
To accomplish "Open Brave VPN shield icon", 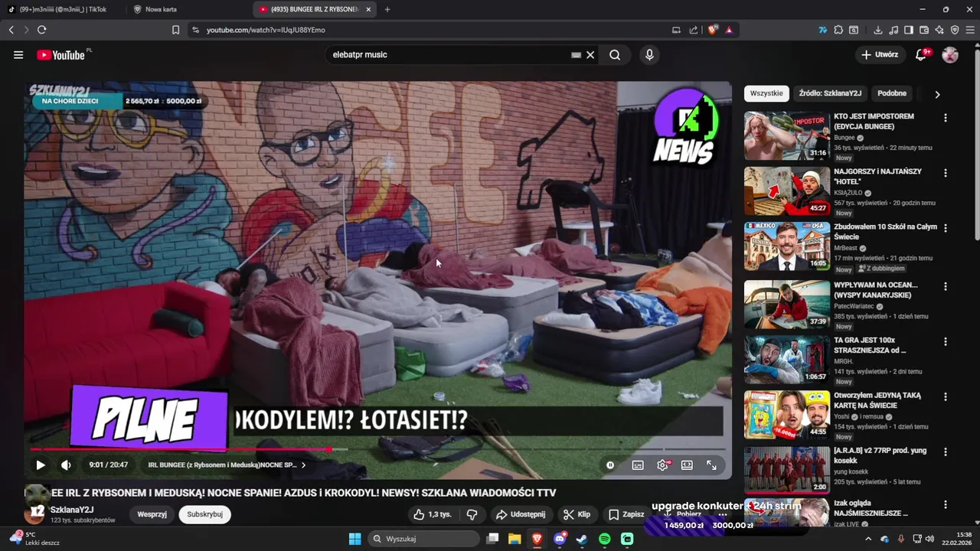I will pos(955,30).
